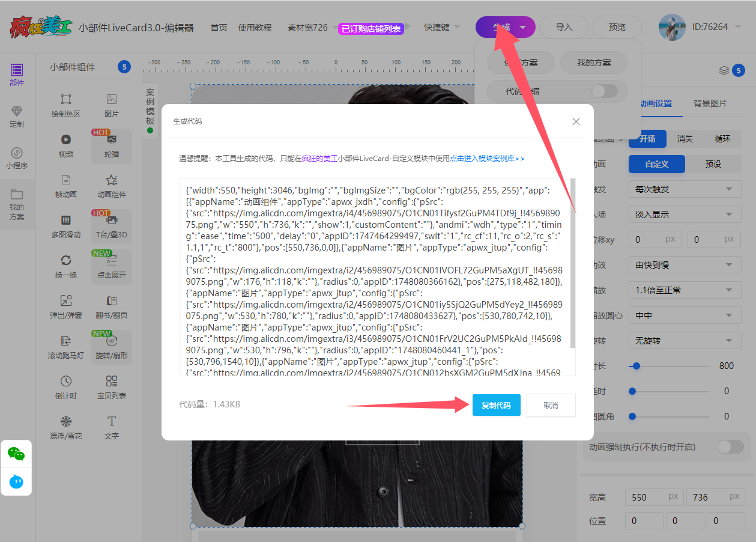756x542 pixels.
Task: Add the 滚动跑马灯 marquee component
Action: 66,347
